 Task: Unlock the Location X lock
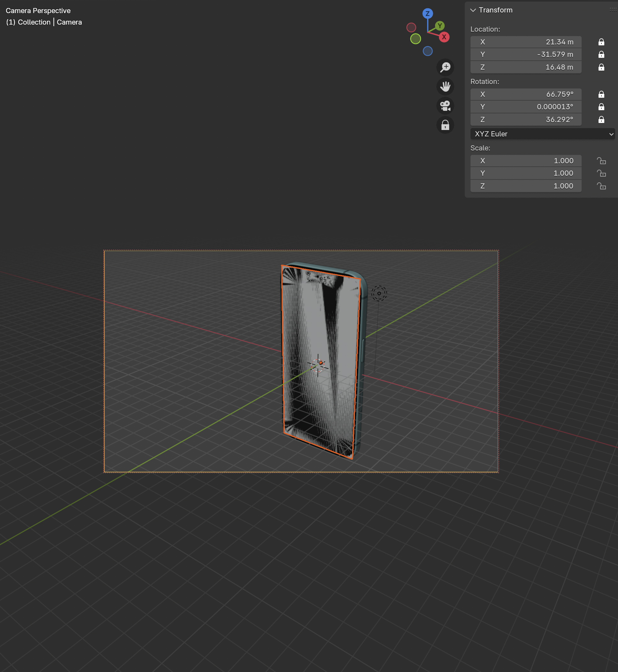601,42
